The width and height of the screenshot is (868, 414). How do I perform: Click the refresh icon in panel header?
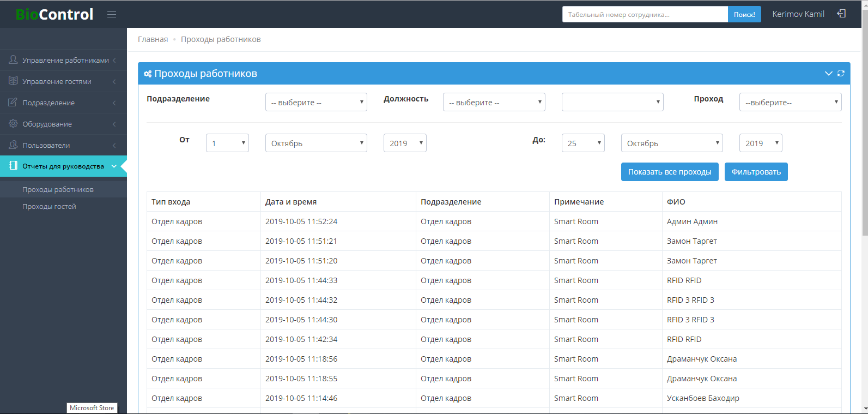point(841,73)
